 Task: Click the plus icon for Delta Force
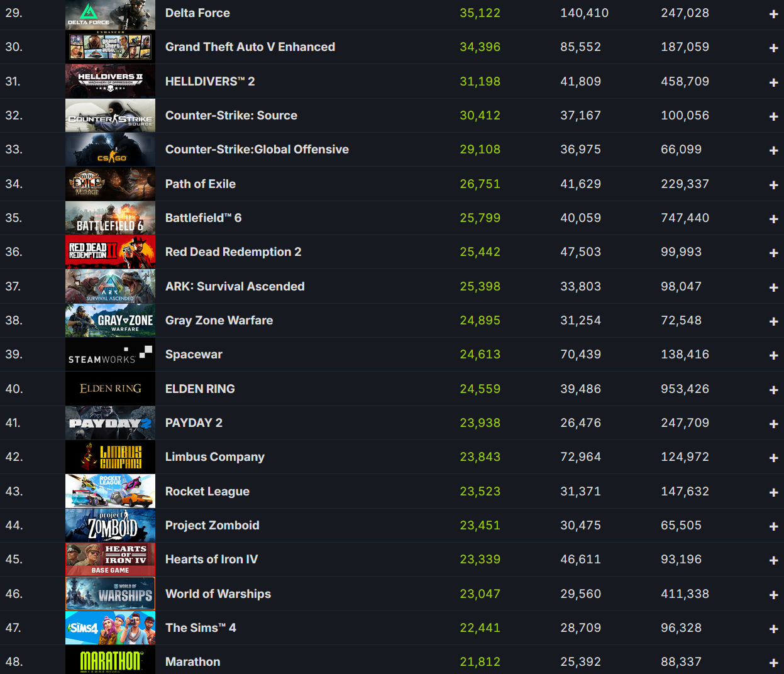(x=773, y=14)
